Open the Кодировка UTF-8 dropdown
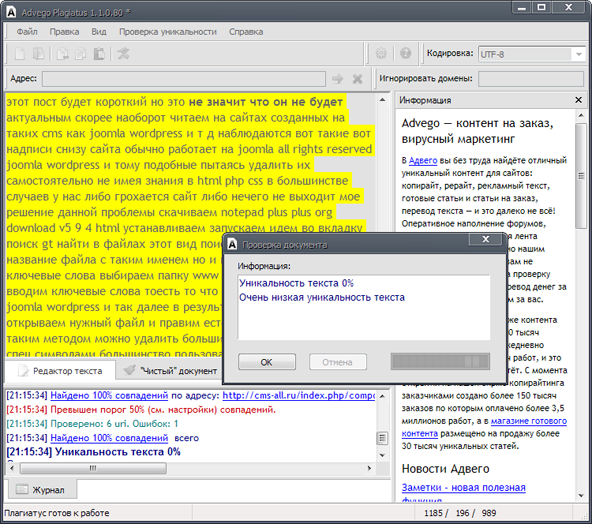 coord(579,54)
